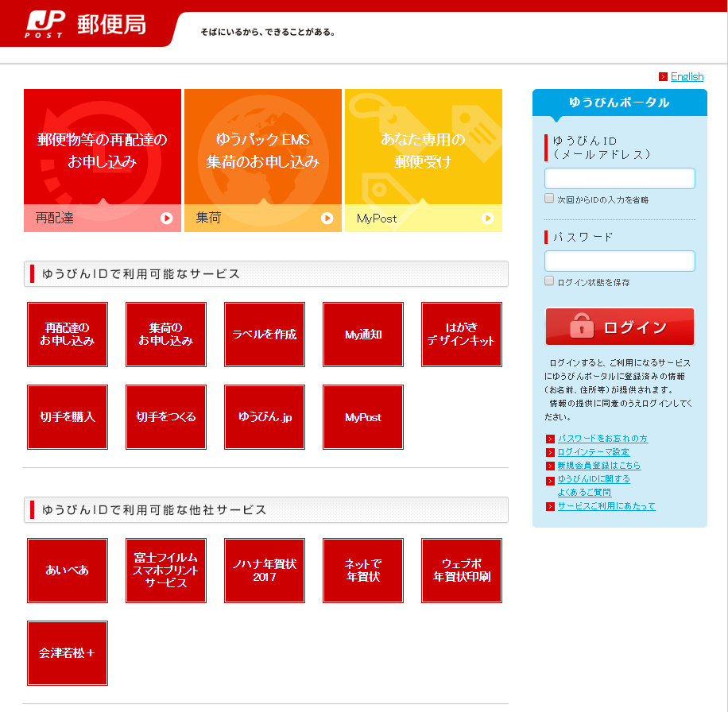Click the ゆうびんID email input field

pyautogui.click(x=619, y=178)
